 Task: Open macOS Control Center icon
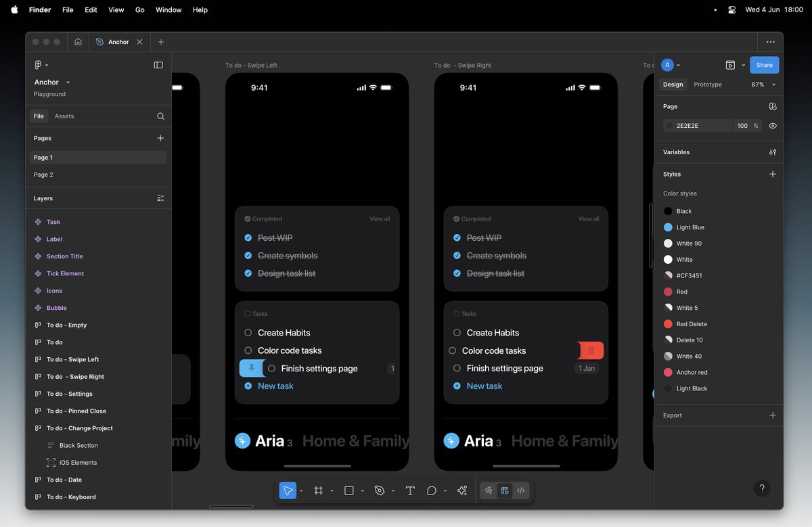pyautogui.click(x=732, y=10)
